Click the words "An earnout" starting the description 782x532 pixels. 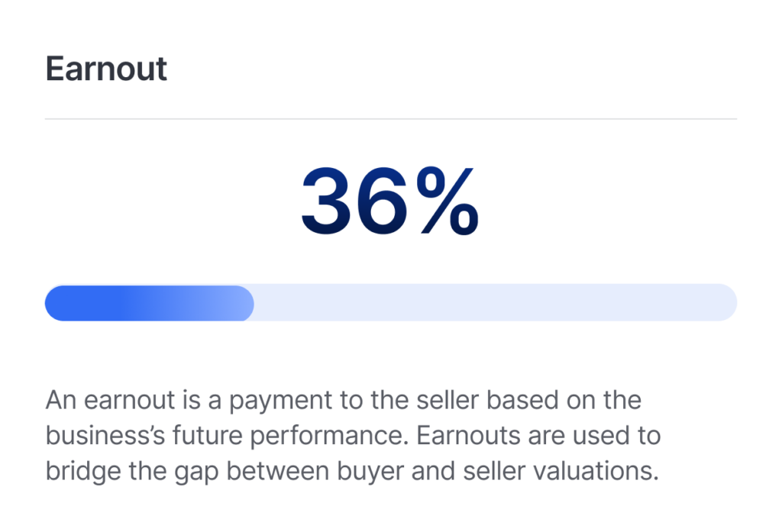tap(110, 400)
